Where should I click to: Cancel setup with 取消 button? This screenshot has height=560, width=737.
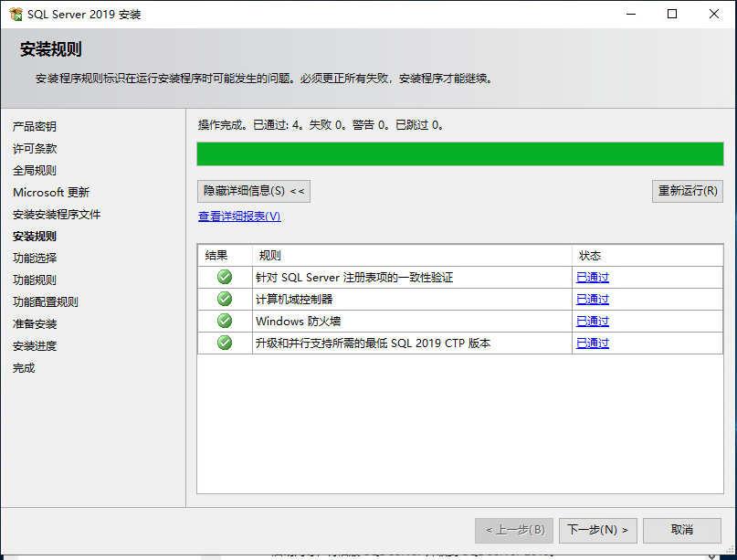(x=682, y=531)
